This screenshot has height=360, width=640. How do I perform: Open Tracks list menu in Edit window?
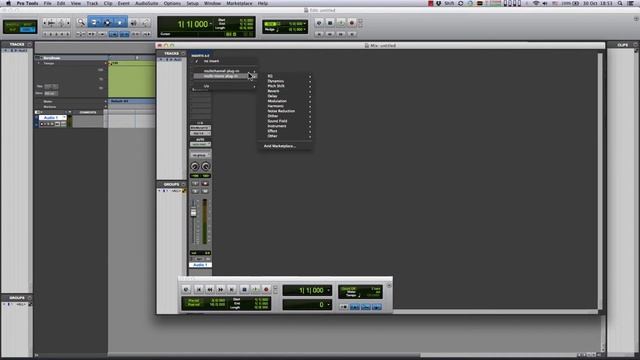29,44
